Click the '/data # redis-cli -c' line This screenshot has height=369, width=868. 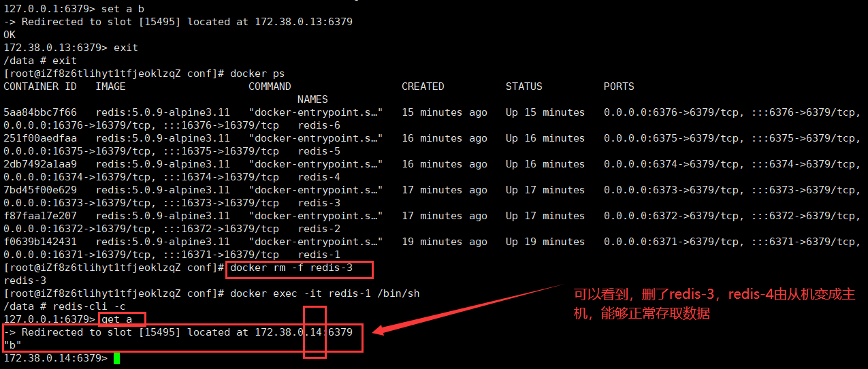coord(65,306)
